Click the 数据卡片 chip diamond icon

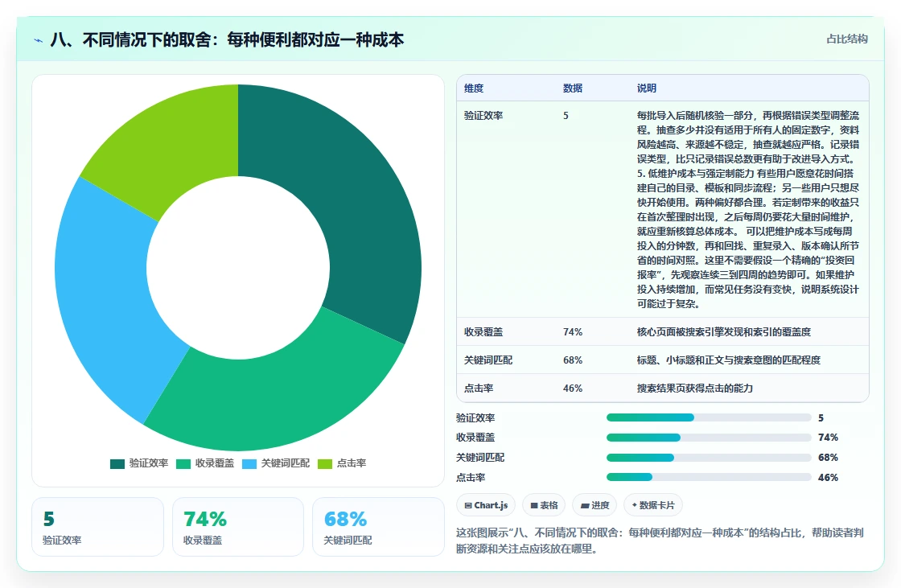tap(635, 505)
